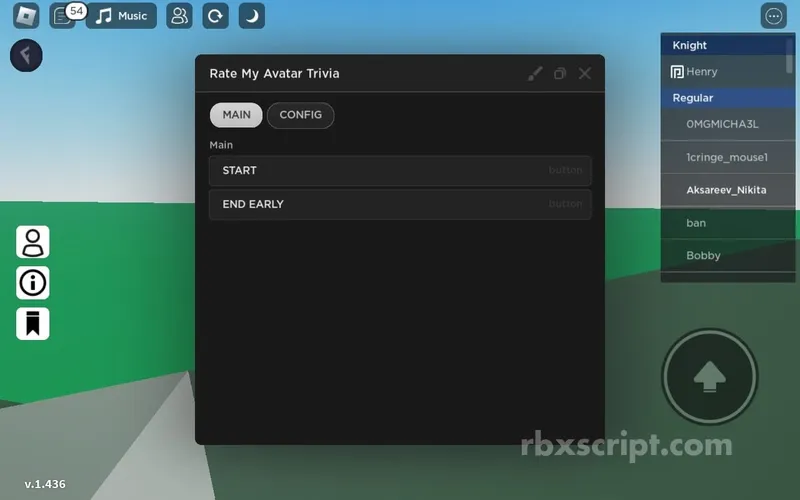This screenshot has width=800, height=500.
Task: Click the round dark executor logo icon
Action: click(26, 55)
